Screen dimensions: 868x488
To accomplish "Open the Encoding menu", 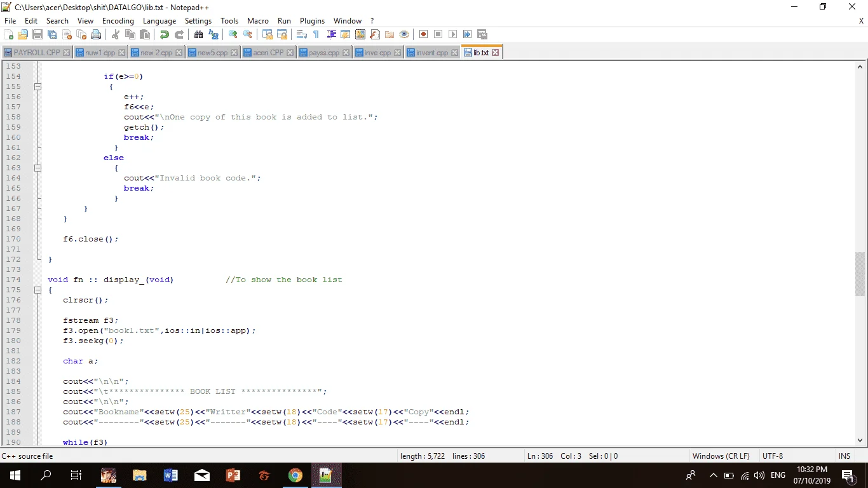I will point(118,21).
